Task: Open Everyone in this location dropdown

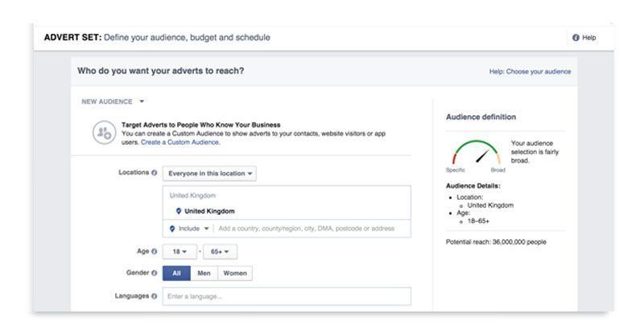Action: coord(209,173)
